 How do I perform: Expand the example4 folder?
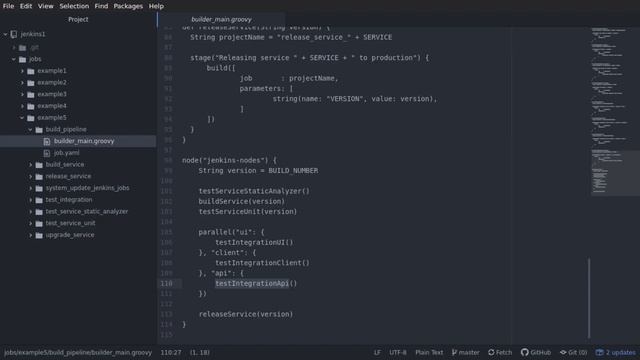tap(22, 106)
